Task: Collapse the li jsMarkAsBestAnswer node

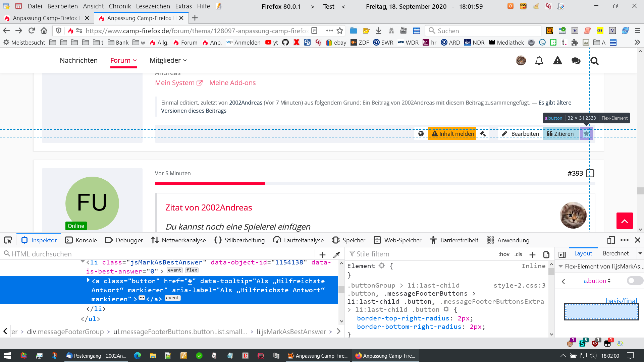Action: [x=83, y=261]
